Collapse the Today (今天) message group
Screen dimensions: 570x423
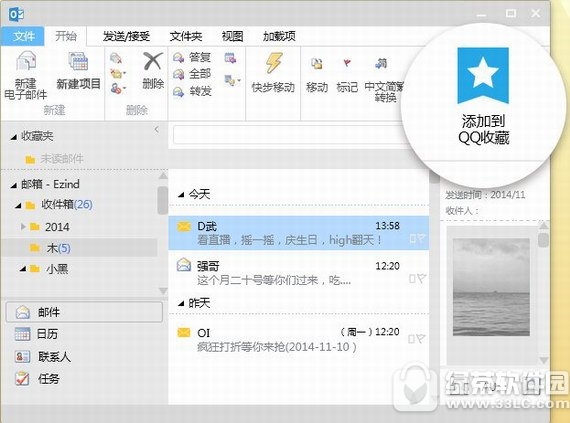181,195
